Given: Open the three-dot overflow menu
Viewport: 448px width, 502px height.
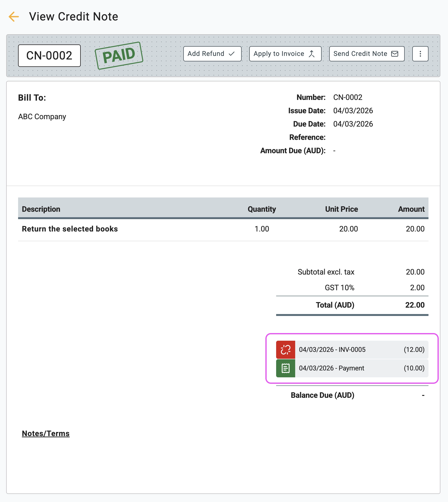Looking at the screenshot, I should coord(420,54).
